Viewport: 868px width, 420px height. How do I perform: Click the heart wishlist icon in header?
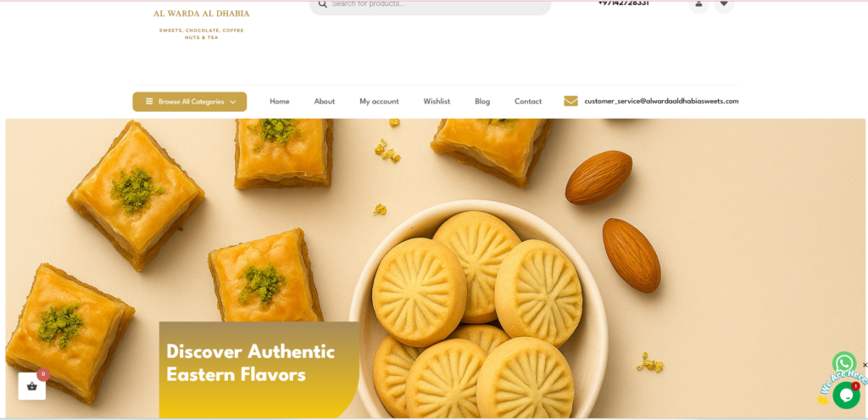click(724, 4)
